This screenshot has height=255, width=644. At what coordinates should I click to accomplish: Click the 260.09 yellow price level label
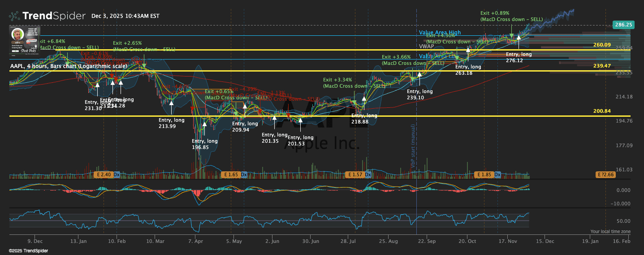(x=602, y=45)
